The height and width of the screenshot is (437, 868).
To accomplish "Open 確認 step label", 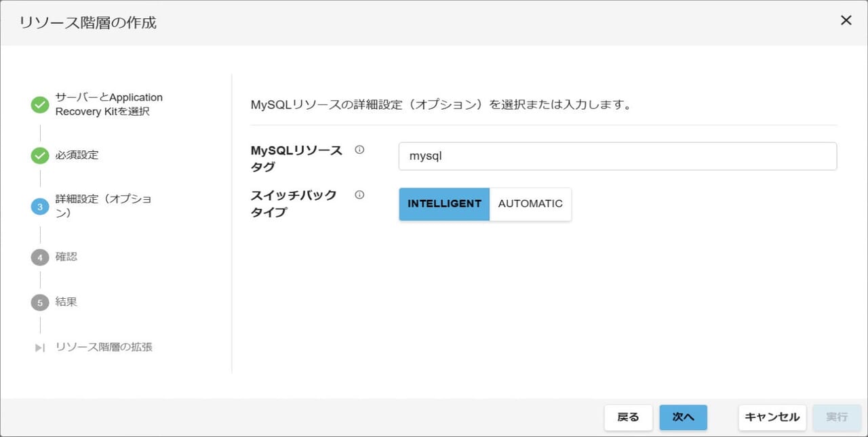I will [x=66, y=257].
